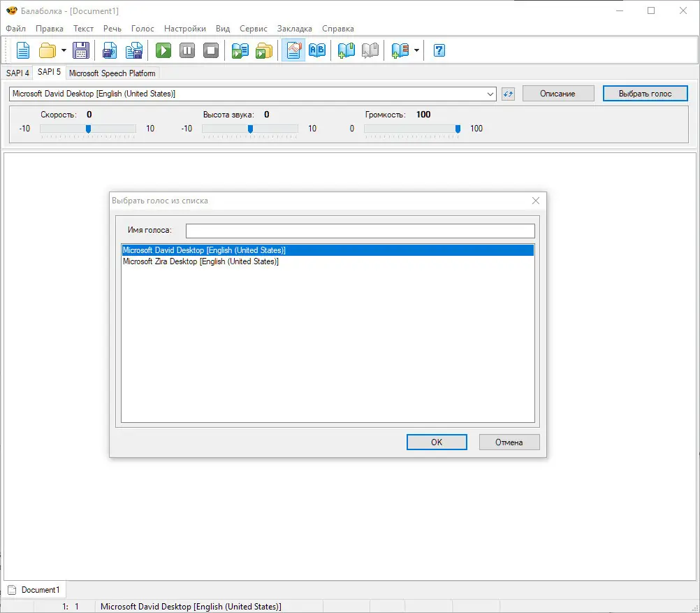Viewport: 700px width, 613px height.
Task: Start reading aloud with the green play button
Action: coord(163,50)
